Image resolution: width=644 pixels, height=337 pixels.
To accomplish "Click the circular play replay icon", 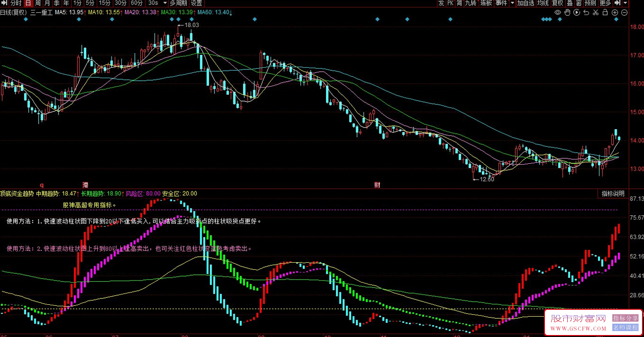I will tap(577, 12).
